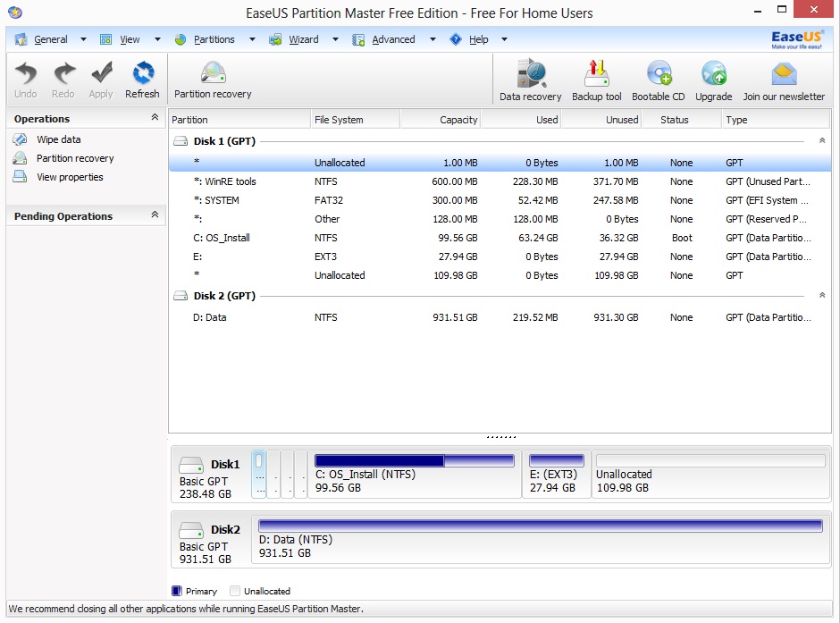Select the 1.00 MB Unallocated row
840x623 pixels.
coord(500,163)
